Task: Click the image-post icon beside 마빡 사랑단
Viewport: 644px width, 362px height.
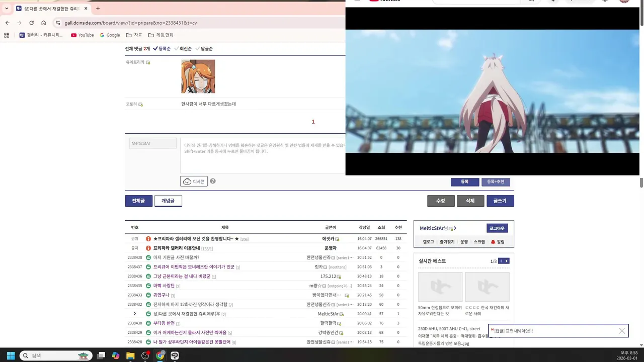Action: tap(148, 286)
